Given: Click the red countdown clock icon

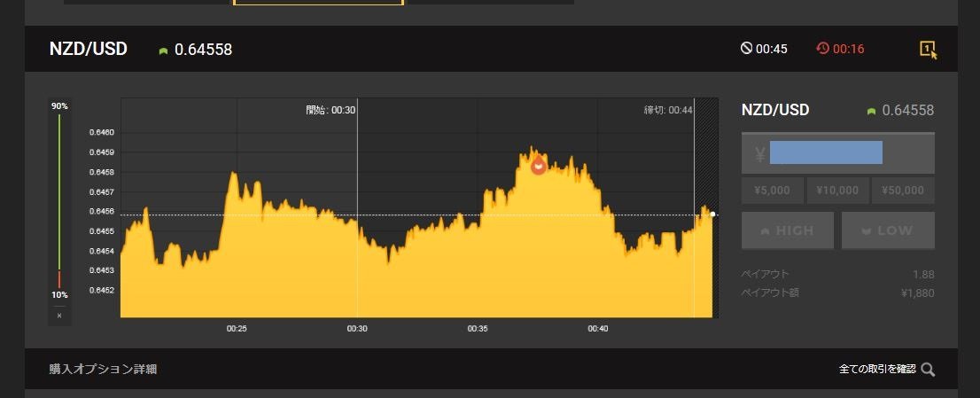Looking at the screenshot, I should (822, 48).
